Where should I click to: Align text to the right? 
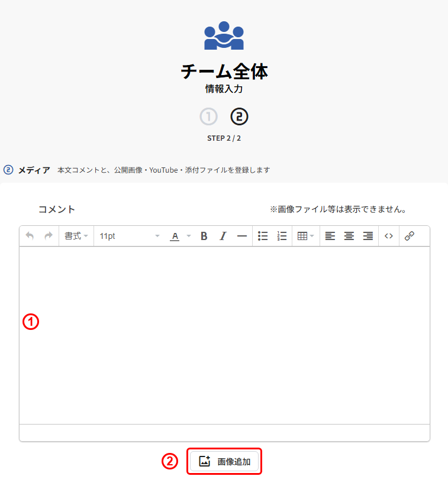tap(368, 236)
